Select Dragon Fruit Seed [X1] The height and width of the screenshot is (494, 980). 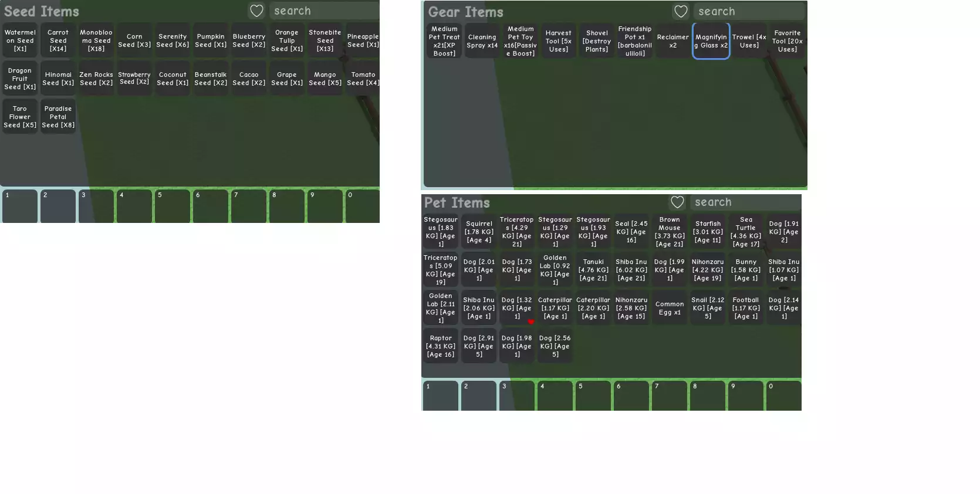(x=20, y=79)
